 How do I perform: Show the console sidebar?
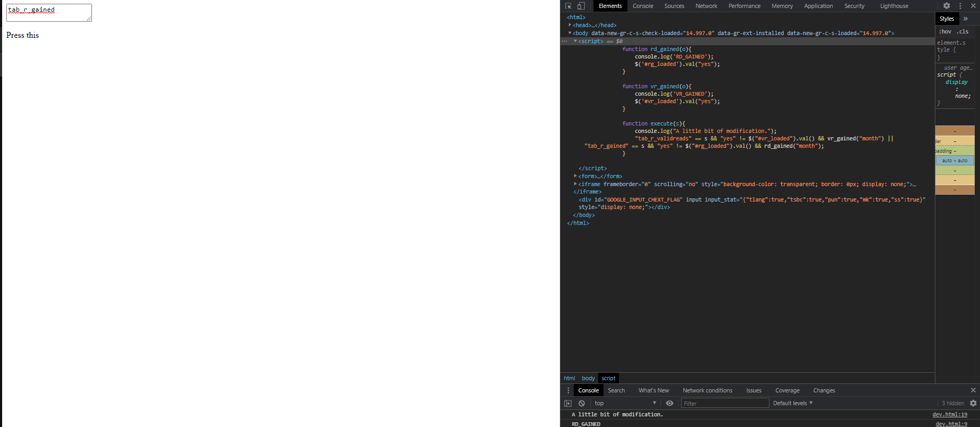pyautogui.click(x=568, y=404)
